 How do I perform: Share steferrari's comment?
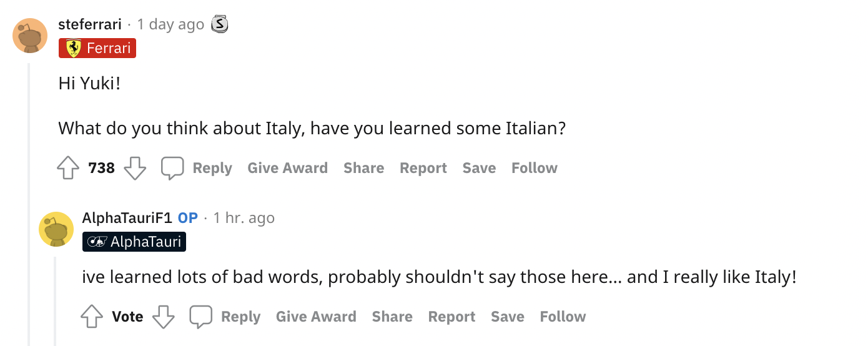coord(363,168)
